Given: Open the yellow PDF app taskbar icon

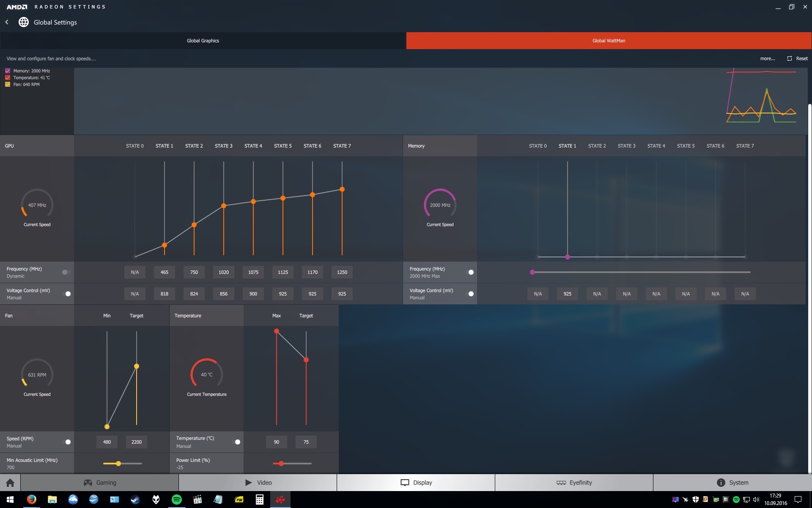Looking at the screenshot, I should coord(239,500).
